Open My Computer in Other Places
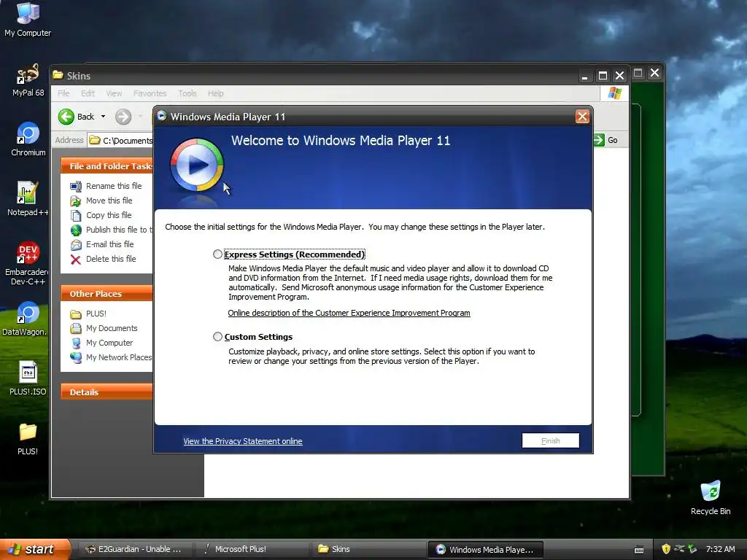747x560 pixels. click(x=109, y=343)
